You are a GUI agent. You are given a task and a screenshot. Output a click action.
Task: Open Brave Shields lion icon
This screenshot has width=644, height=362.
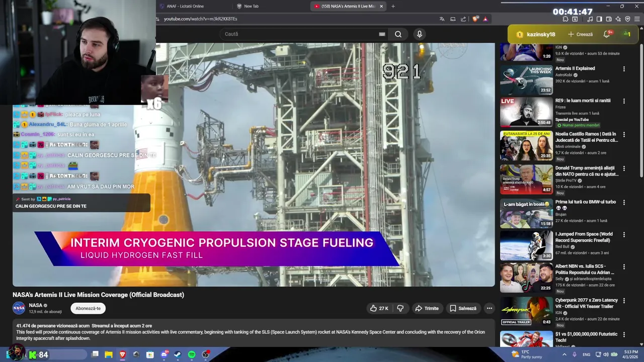tap(475, 19)
